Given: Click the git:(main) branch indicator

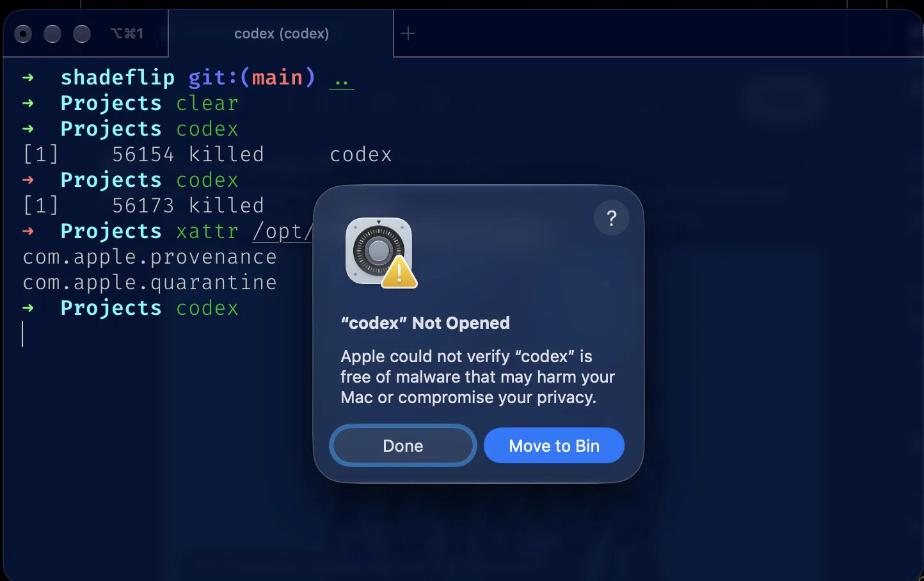Looking at the screenshot, I should 251,77.
